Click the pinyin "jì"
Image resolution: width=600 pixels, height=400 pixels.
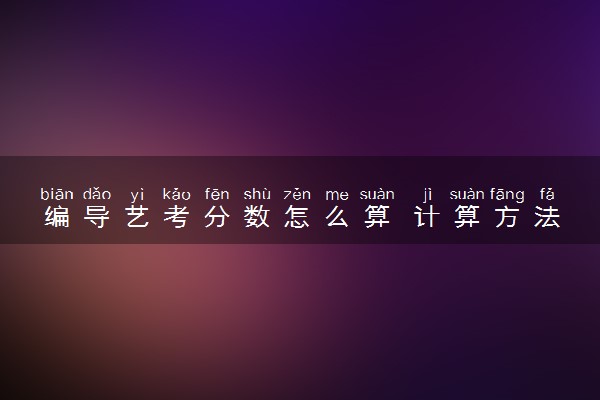427,195
